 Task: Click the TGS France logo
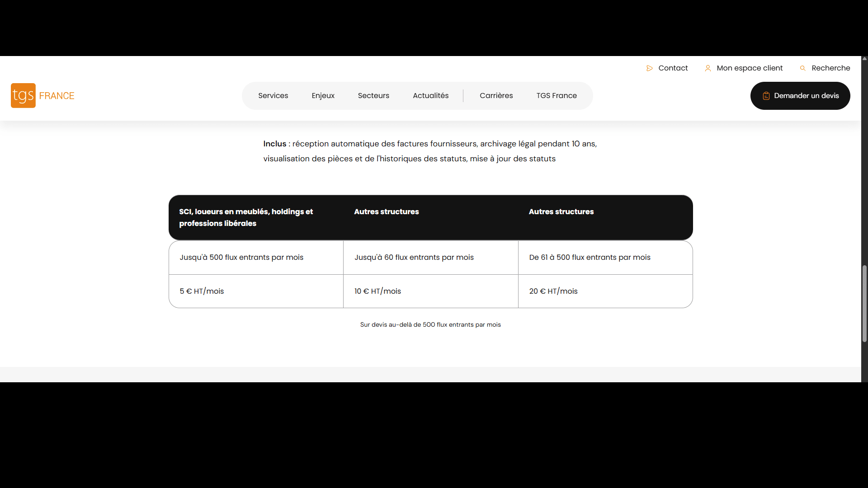(x=42, y=95)
